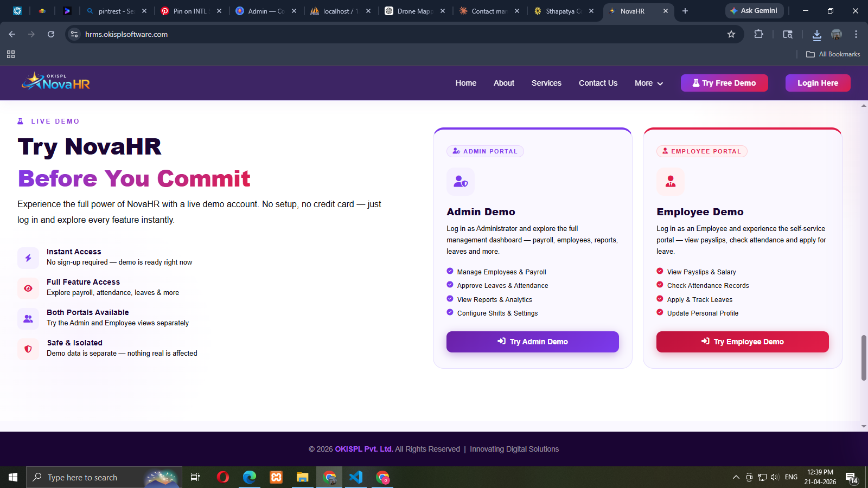The height and width of the screenshot is (488, 868).
Task: Go to the About nav item
Action: click(x=504, y=83)
